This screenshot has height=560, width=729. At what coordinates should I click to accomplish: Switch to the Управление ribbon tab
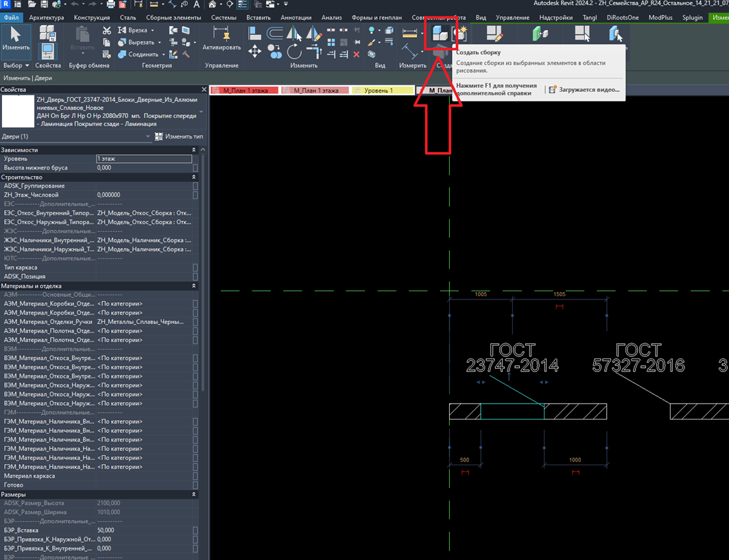pos(512,18)
